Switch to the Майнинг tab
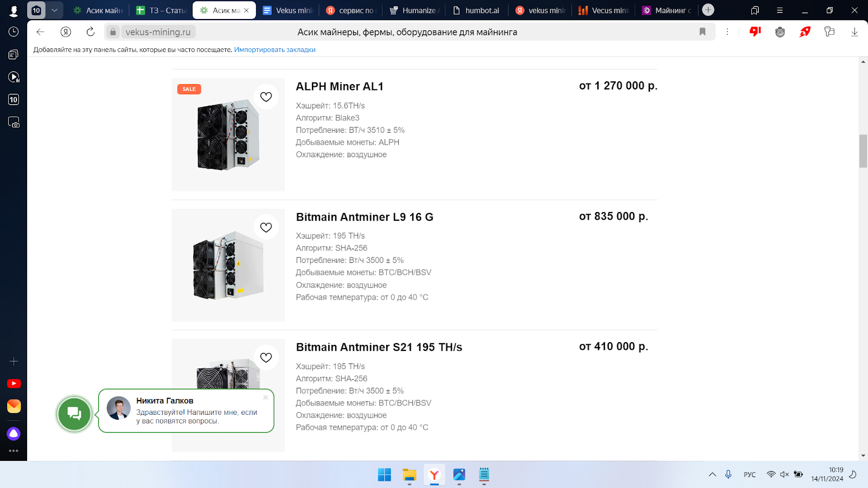 pyautogui.click(x=667, y=10)
